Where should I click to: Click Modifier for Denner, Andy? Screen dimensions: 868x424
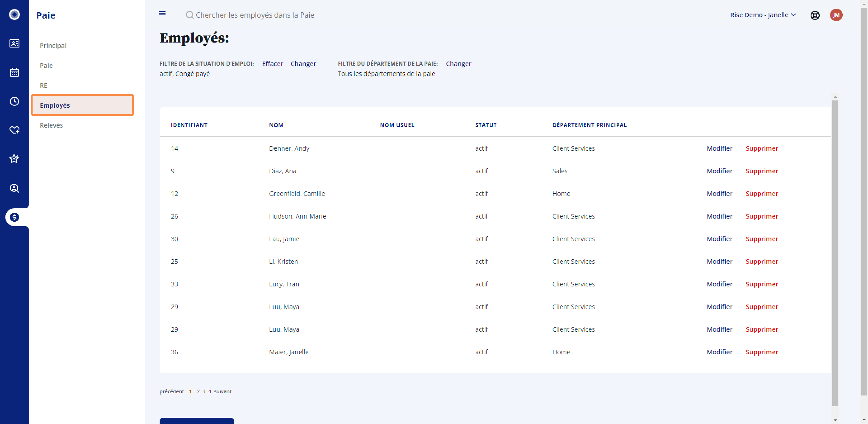click(719, 148)
